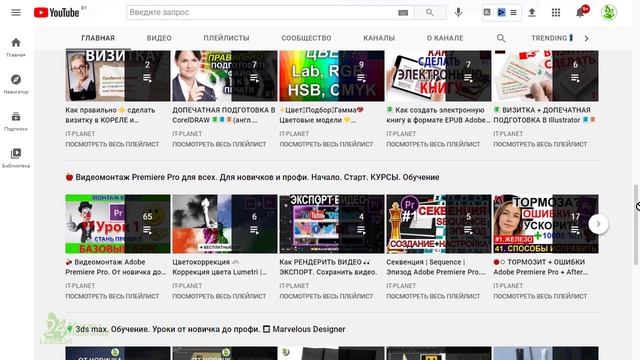Show more Premiere Pro playlists with arrow
The image size is (640, 360).
tap(598, 224)
